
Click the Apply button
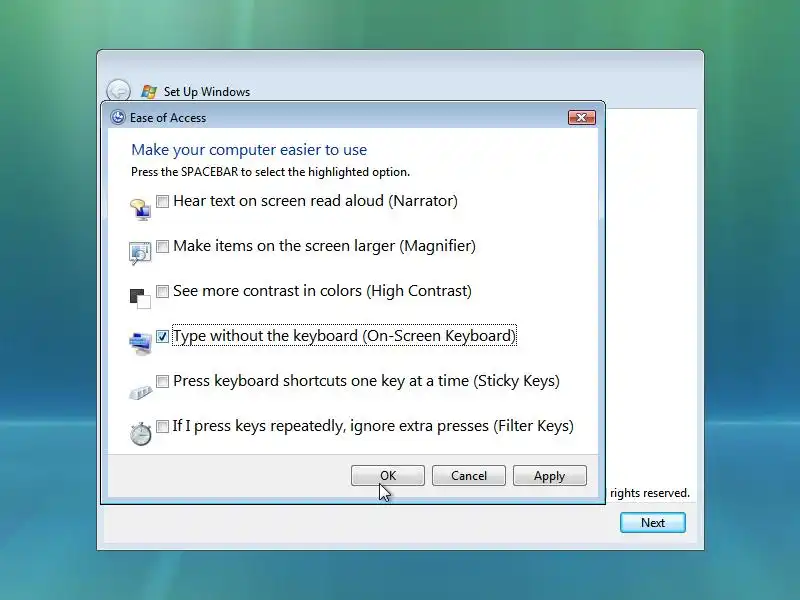pyautogui.click(x=549, y=476)
